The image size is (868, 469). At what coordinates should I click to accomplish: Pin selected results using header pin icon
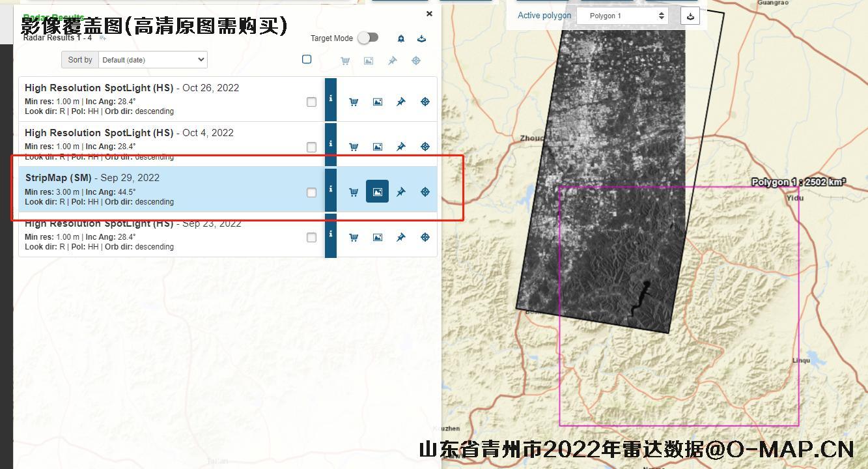[x=392, y=61]
